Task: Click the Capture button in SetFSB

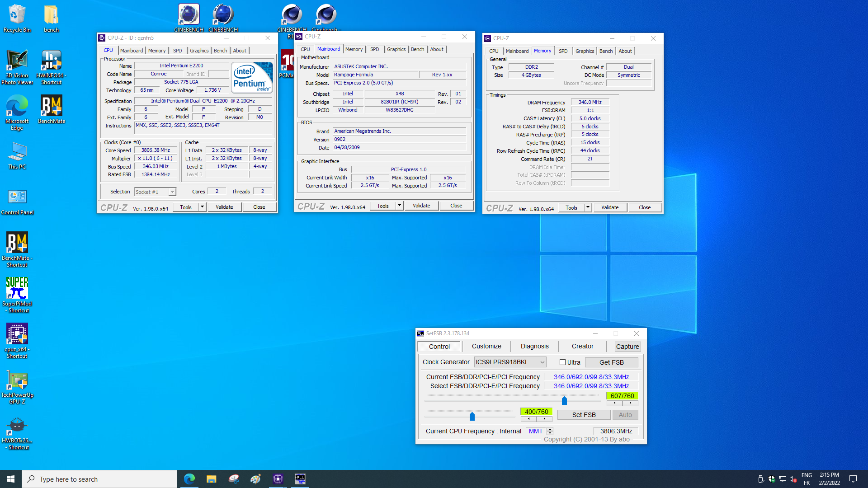Action: pyautogui.click(x=627, y=347)
